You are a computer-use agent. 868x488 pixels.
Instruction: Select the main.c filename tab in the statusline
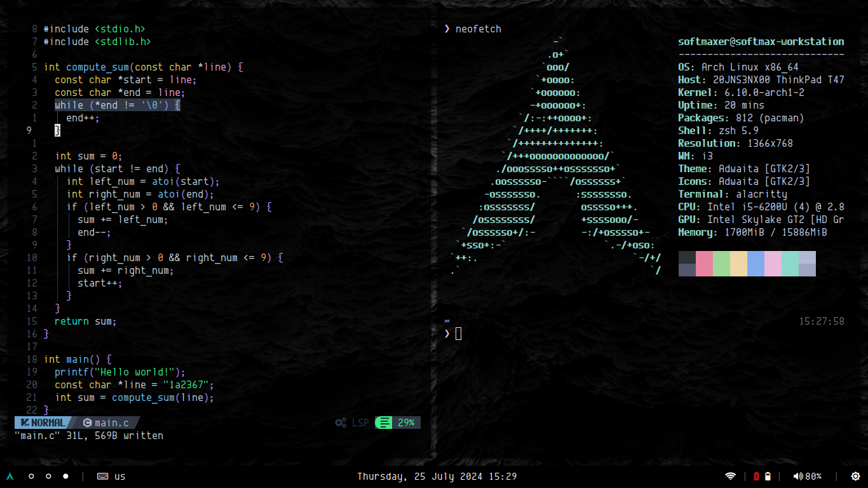pos(112,423)
